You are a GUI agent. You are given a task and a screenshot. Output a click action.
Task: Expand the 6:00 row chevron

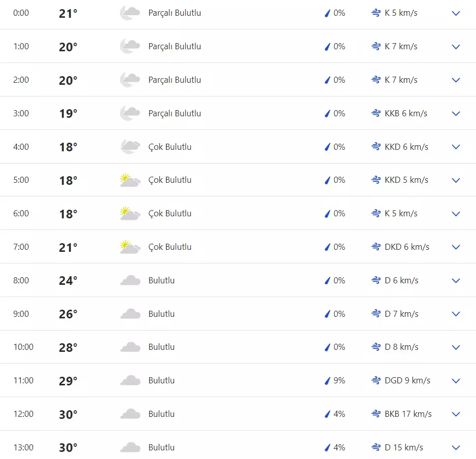point(456,214)
